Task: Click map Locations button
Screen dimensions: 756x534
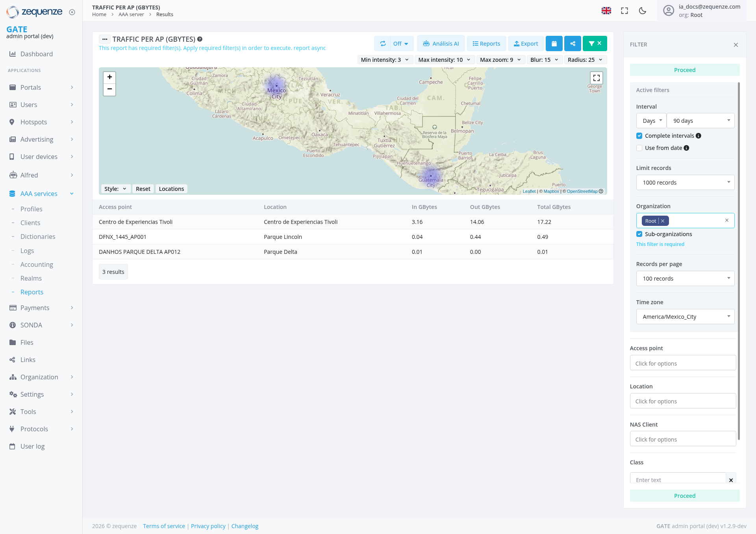Action: pos(171,189)
